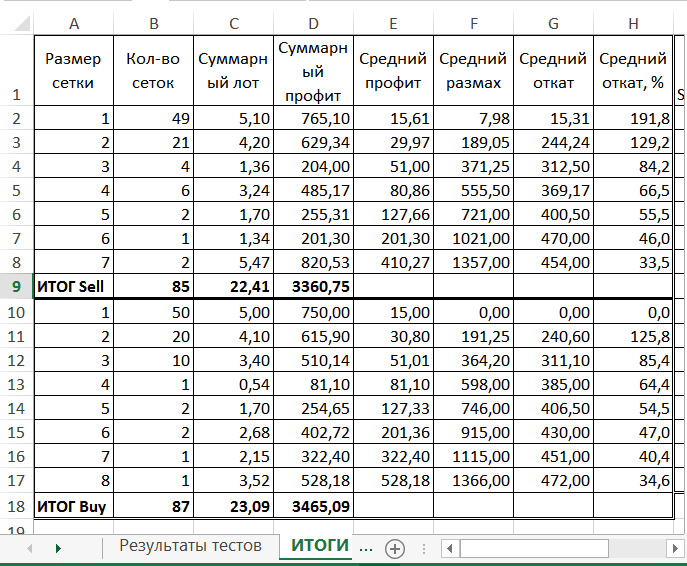Click cell with value 1357,00
This screenshot has width=687, height=566.
[473, 262]
